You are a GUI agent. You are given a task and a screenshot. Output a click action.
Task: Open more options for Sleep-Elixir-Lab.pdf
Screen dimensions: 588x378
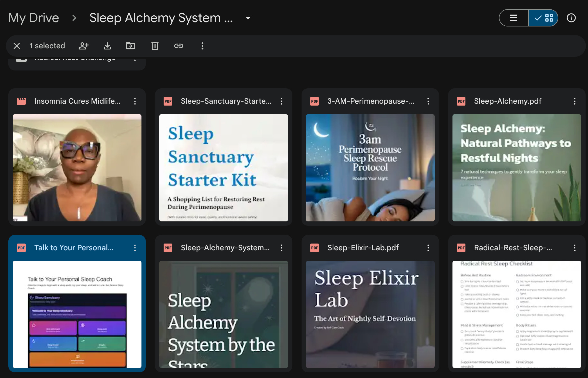(428, 248)
